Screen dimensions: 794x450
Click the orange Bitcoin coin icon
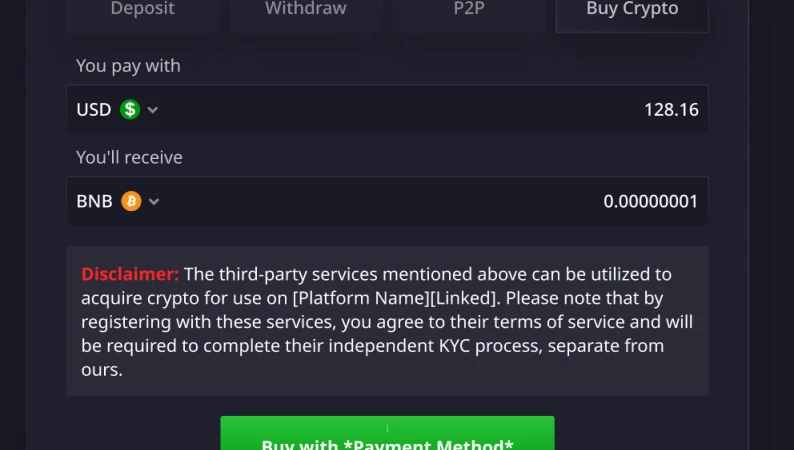click(131, 201)
